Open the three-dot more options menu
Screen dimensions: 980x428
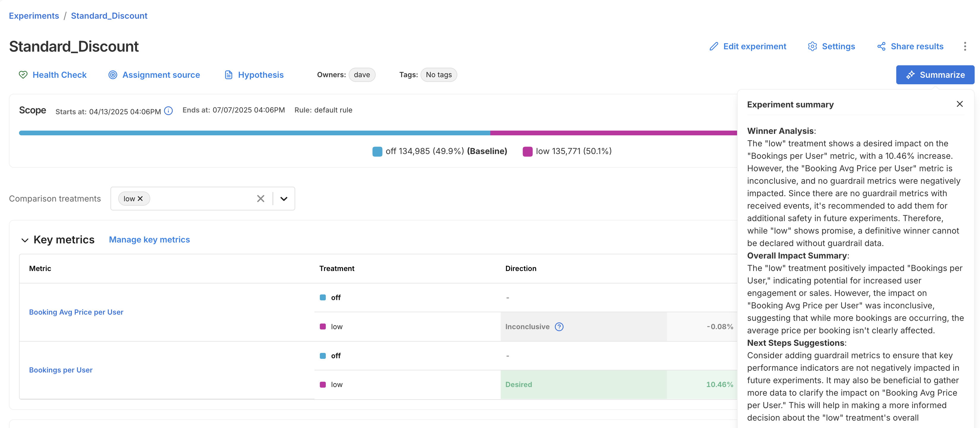point(965,46)
